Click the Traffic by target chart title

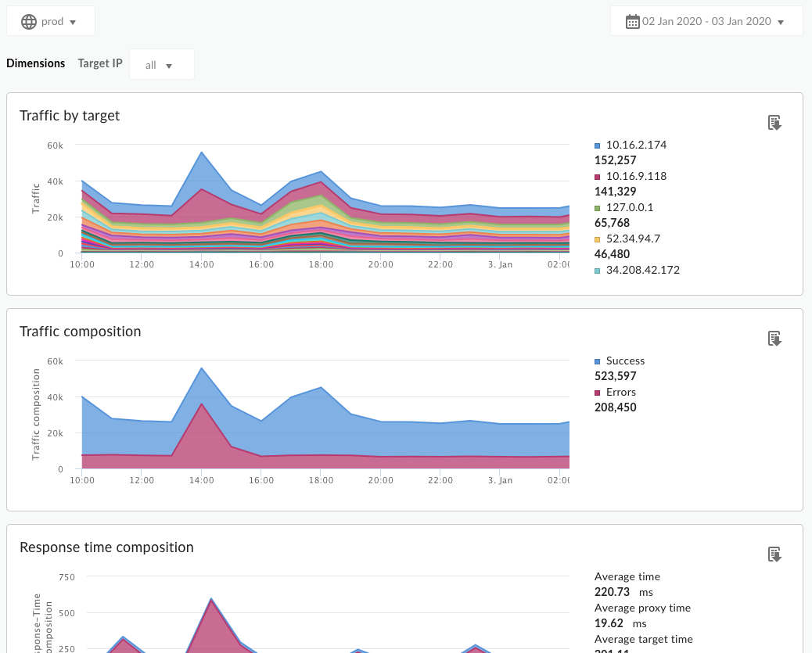[70, 116]
